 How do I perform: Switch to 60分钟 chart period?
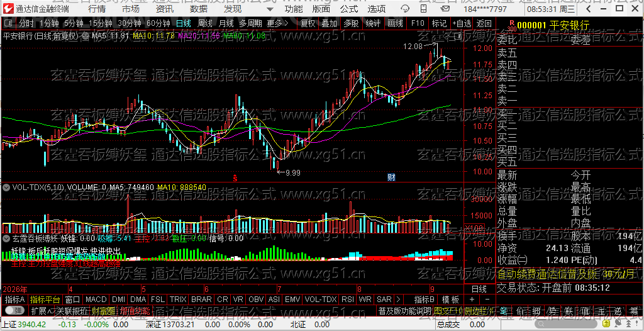click(158, 23)
